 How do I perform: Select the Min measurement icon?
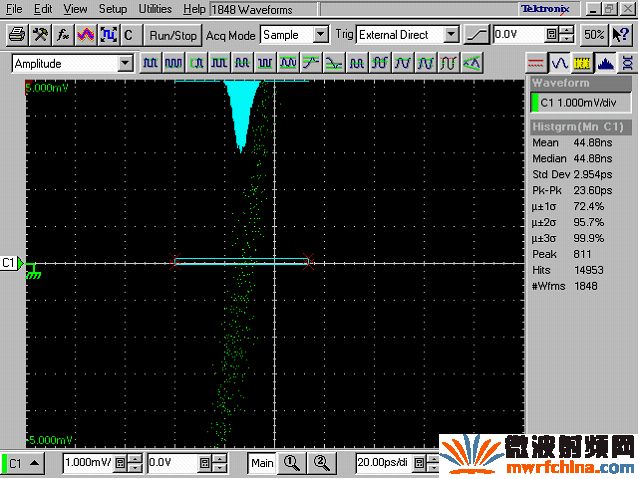click(x=265, y=63)
